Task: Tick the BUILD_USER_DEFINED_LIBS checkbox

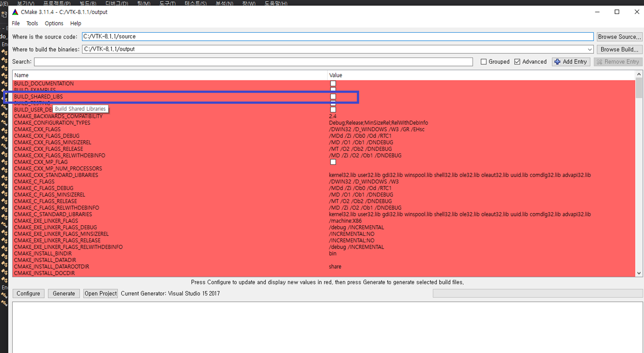Action: click(333, 110)
